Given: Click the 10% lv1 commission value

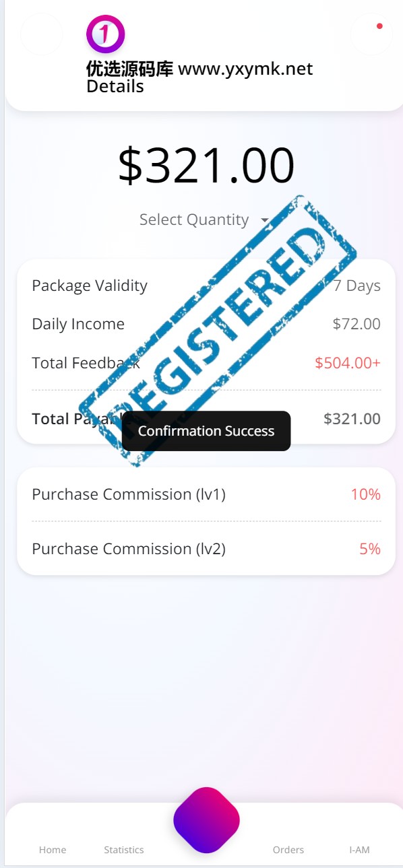Looking at the screenshot, I should pyautogui.click(x=366, y=494).
